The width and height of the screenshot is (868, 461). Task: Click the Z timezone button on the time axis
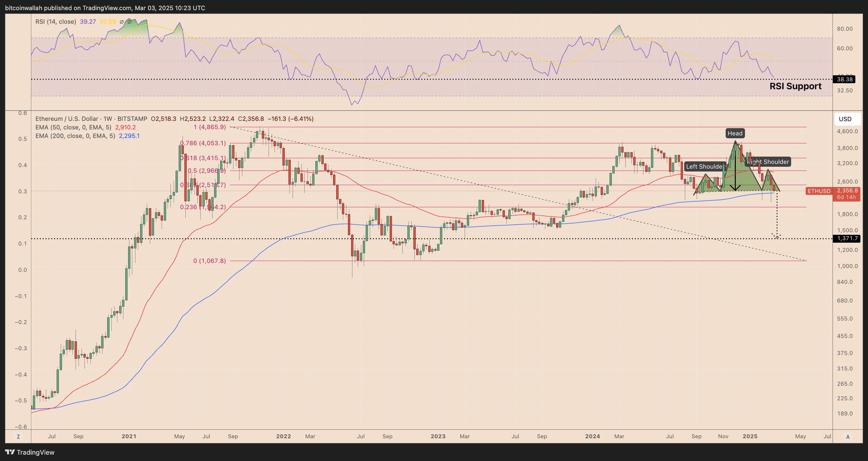click(18, 436)
